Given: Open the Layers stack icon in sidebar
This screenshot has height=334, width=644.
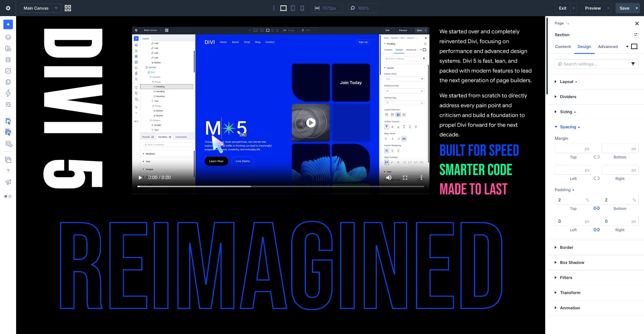Looking at the screenshot, I should (x=8, y=37).
